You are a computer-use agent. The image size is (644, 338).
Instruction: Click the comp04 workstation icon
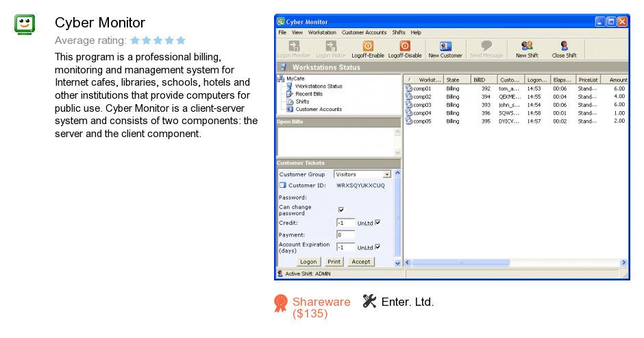[x=408, y=113]
